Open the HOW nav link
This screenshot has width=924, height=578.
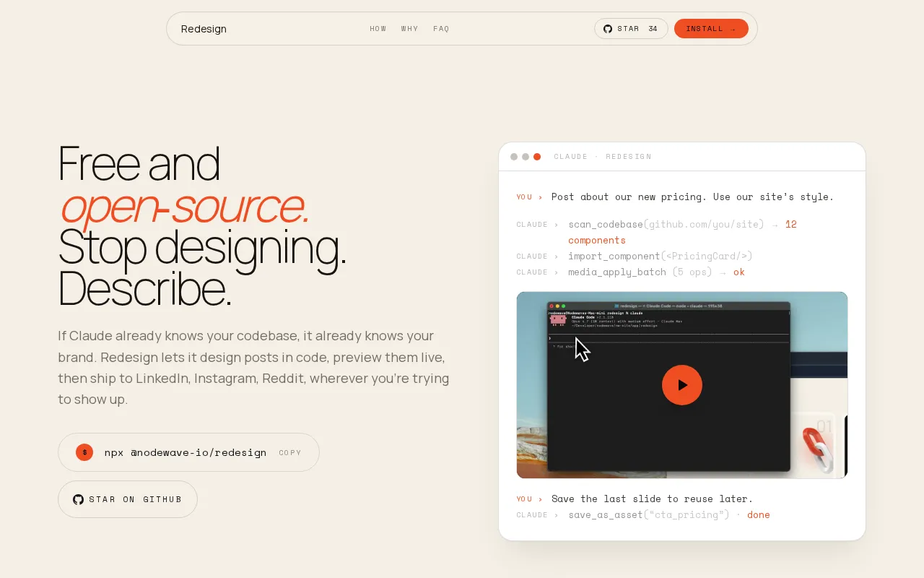[x=378, y=29]
